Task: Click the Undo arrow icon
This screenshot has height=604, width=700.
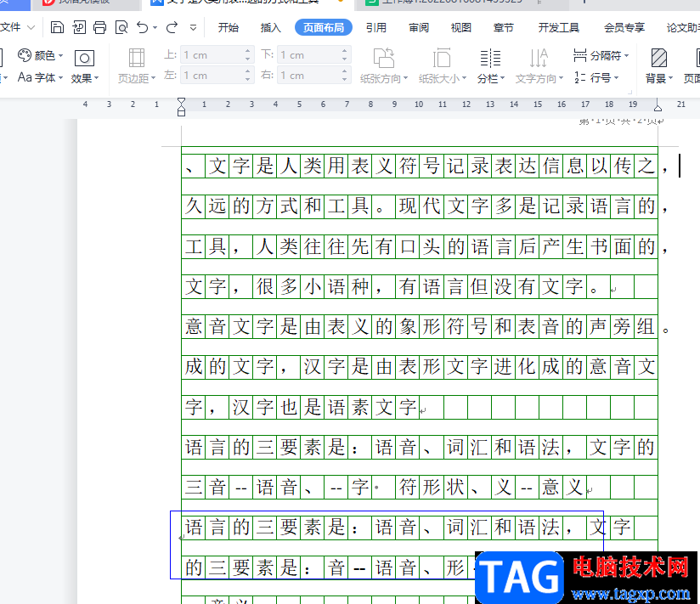Action: coord(143,28)
